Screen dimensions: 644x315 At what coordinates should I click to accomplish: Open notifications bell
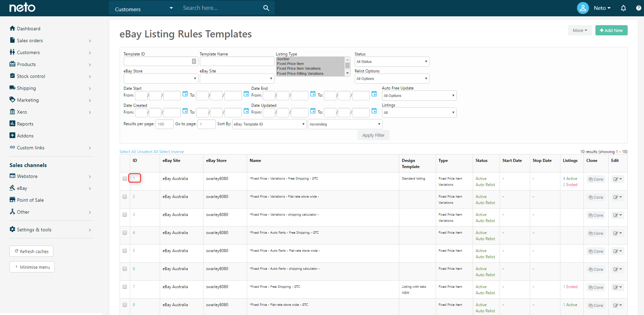point(623,8)
